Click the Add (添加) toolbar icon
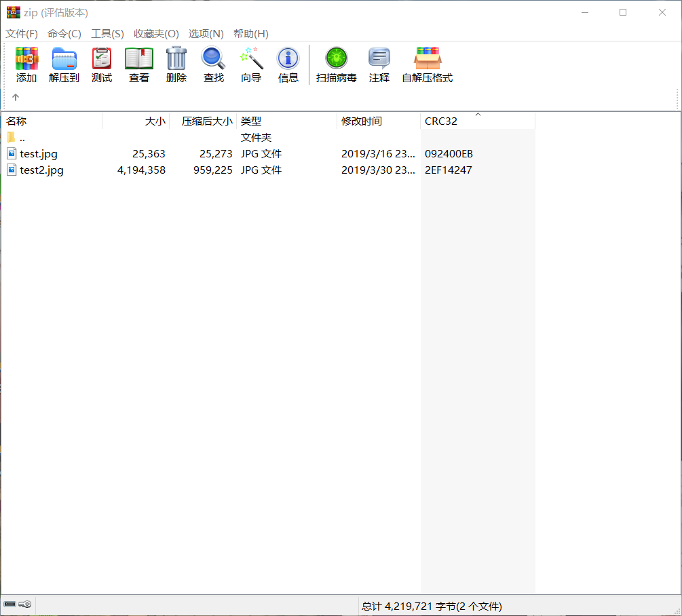Image resolution: width=682 pixels, height=616 pixels. point(26,58)
